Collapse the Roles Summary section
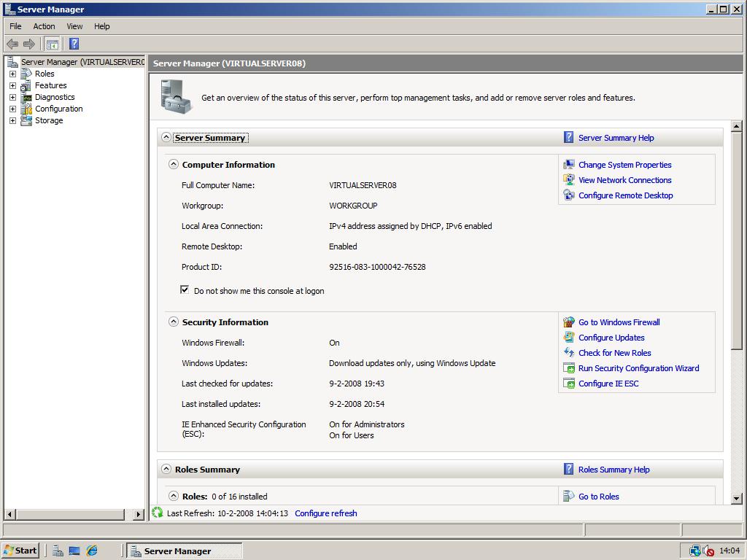Screen dimensions: 747x560 166,469
